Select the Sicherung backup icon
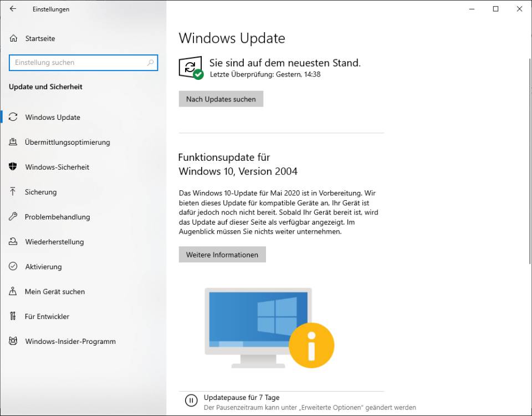This screenshot has width=532, height=416. point(13,192)
